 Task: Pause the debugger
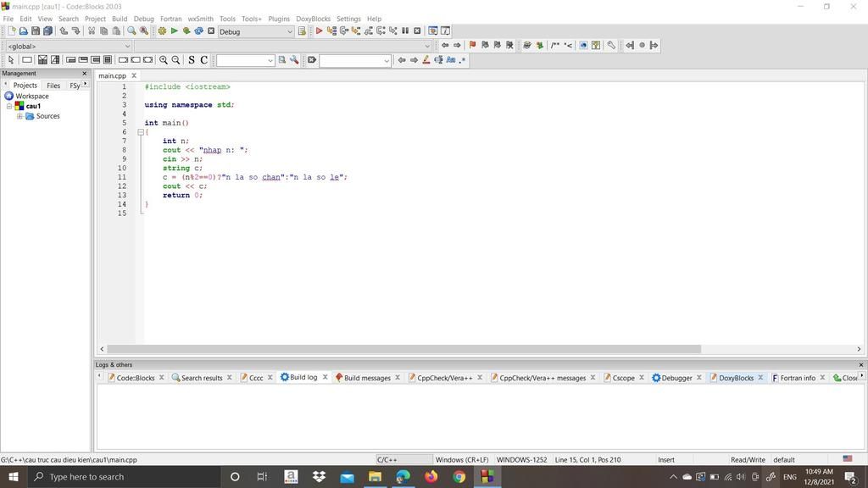pos(405,31)
